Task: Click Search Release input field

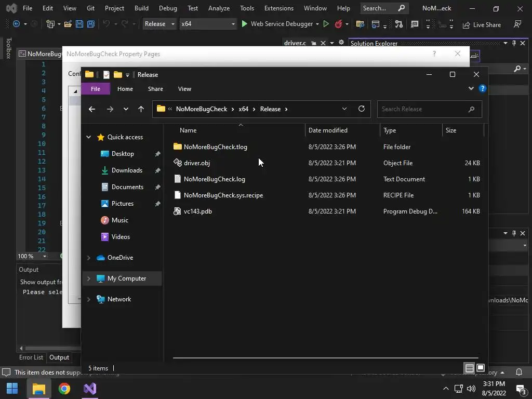Action: tap(429, 109)
